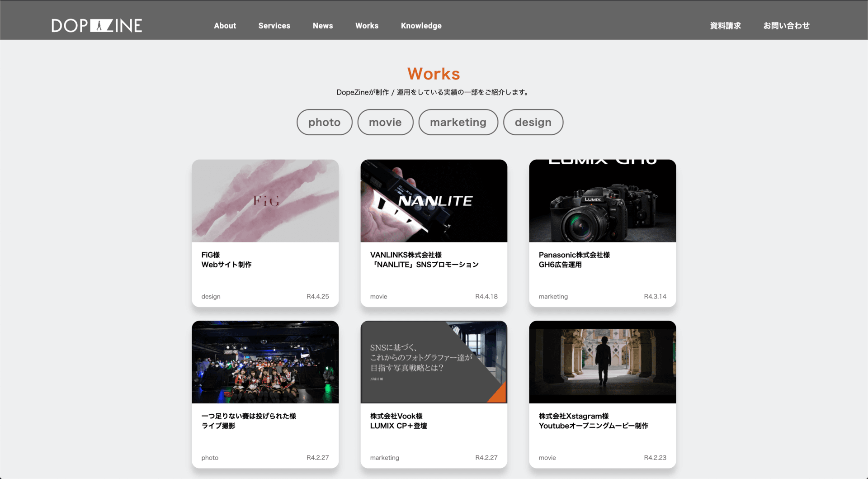Open the live concert photo thumbnail
The width and height of the screenshot is (868, 479).
265,362
